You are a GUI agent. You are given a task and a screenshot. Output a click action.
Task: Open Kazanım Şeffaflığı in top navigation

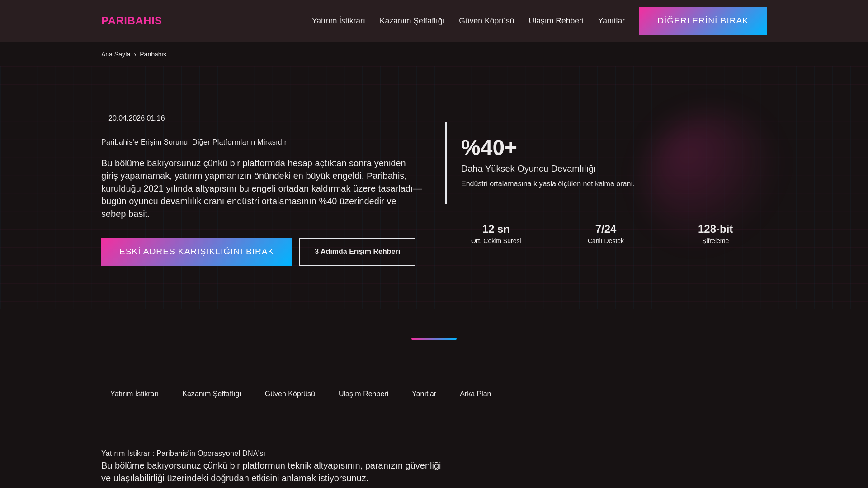[411, 21]
